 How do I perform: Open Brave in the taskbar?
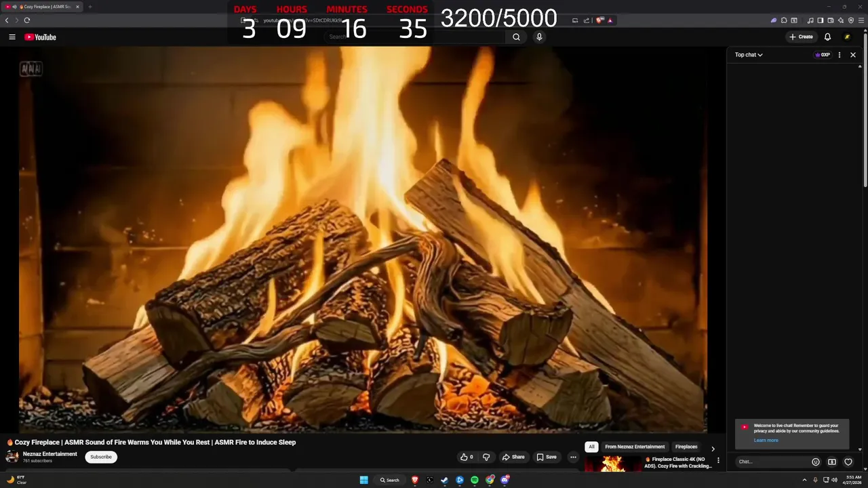click(x=415, y=480)
